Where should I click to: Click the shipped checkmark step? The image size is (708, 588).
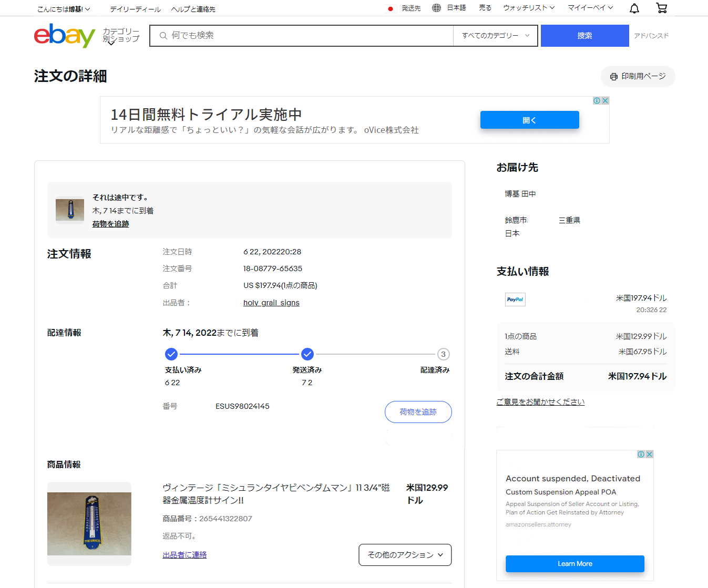click(307, 354)
